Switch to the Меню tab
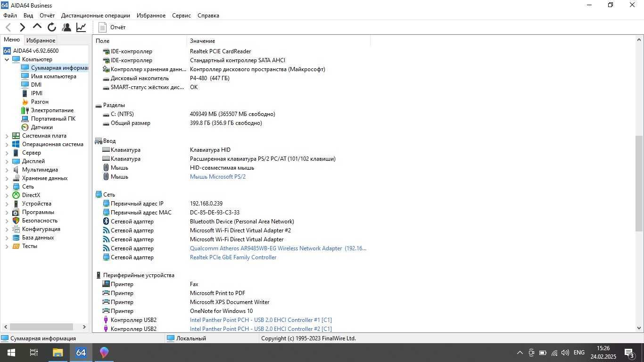 (x=12, y=40)
